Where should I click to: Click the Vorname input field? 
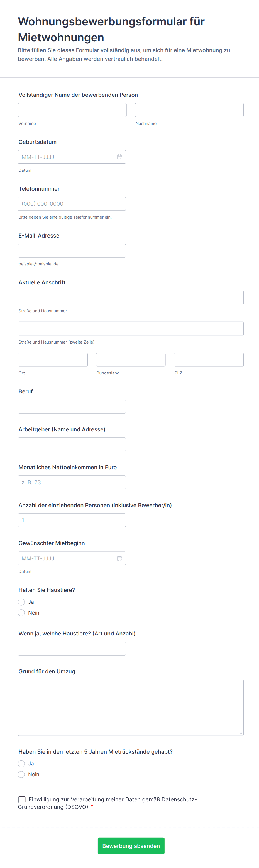click(x=72, y=110)
